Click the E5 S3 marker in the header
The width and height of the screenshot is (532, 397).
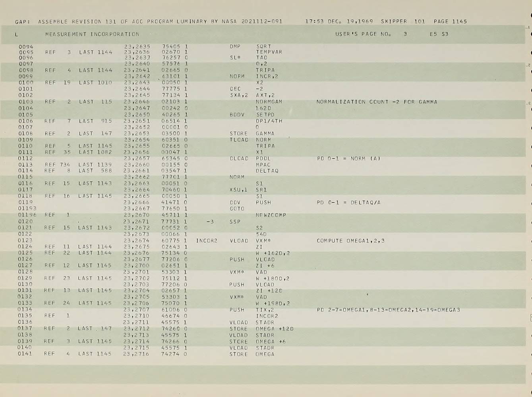pyautogui.click(x=439, y=34)
